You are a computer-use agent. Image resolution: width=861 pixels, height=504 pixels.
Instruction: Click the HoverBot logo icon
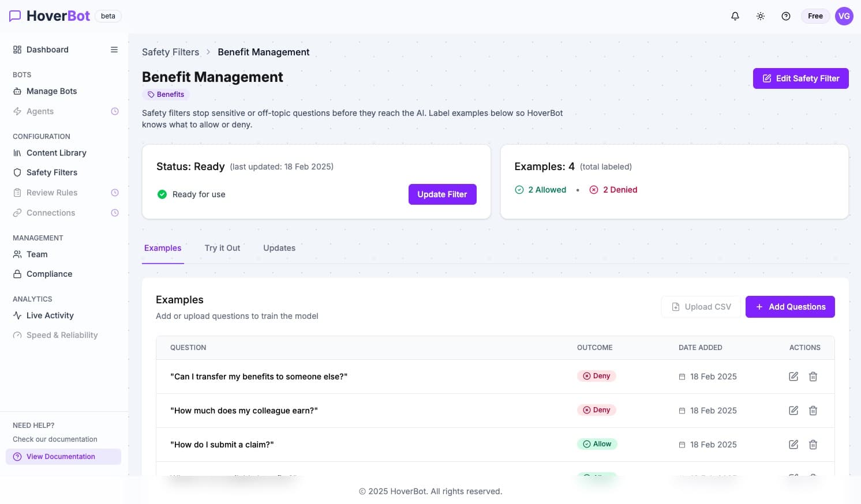[x=15, y=16]
